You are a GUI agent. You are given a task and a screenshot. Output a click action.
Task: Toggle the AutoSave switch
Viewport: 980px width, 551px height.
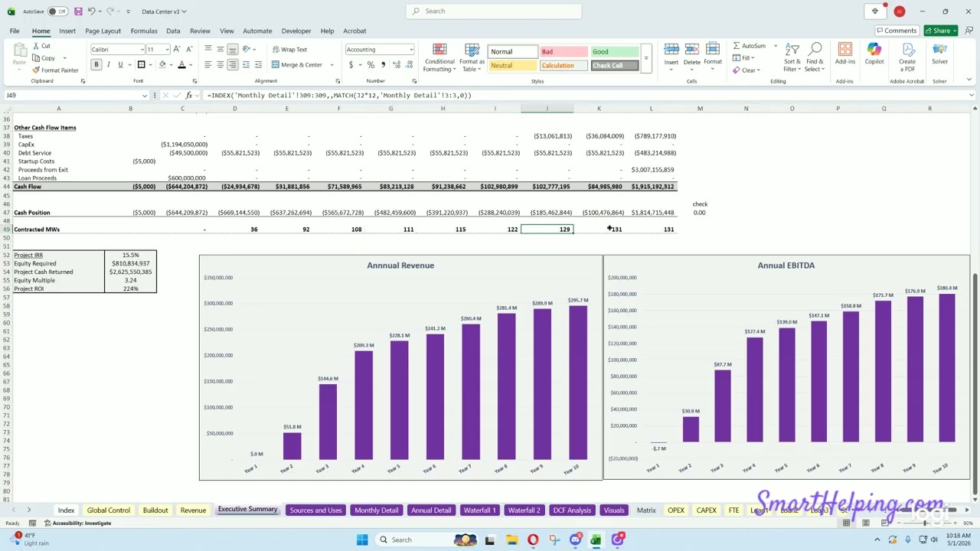57,11
